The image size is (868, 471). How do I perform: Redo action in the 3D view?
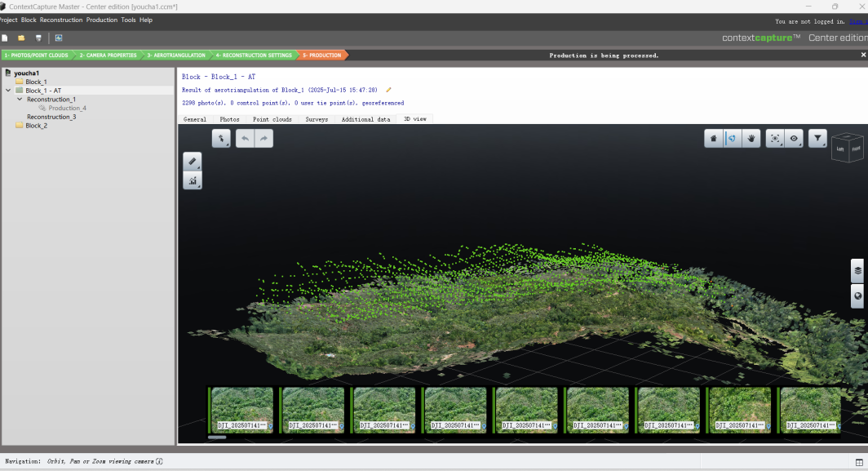click(264, 138)
